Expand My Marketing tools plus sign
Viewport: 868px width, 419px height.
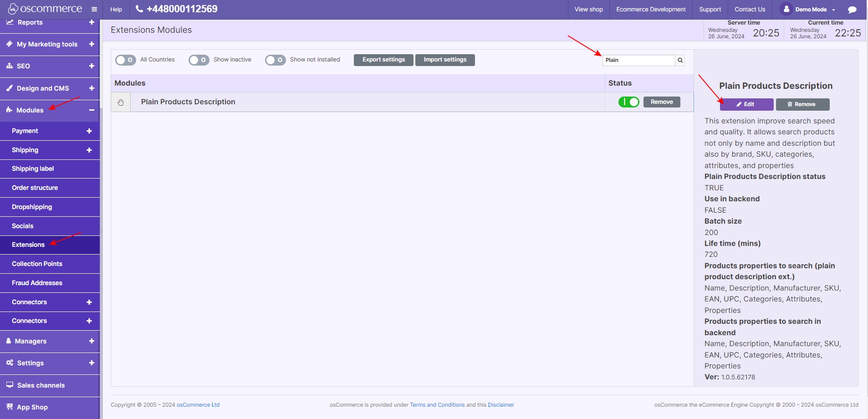[x=92, y=44]
